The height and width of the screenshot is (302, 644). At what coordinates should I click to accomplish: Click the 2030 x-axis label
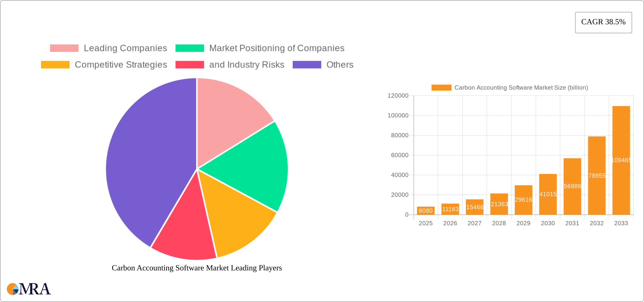click(x=548, y=223)
